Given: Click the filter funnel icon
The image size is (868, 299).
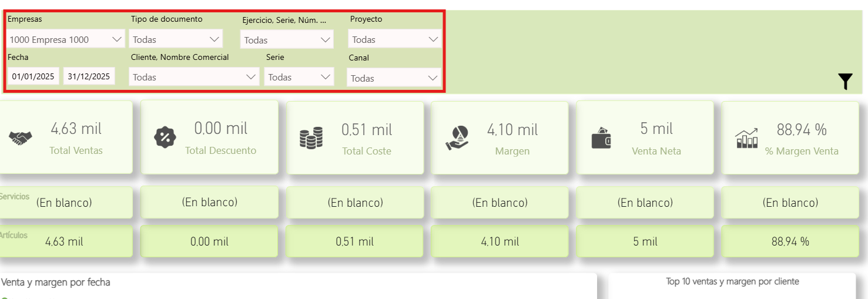Looking at the screenshot, I should pyautogui.click(x=845, y=81).
